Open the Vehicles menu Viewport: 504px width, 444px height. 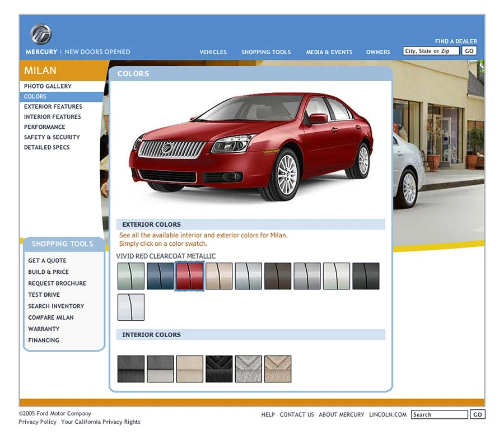pyautogui.click(x=213, y=52)
